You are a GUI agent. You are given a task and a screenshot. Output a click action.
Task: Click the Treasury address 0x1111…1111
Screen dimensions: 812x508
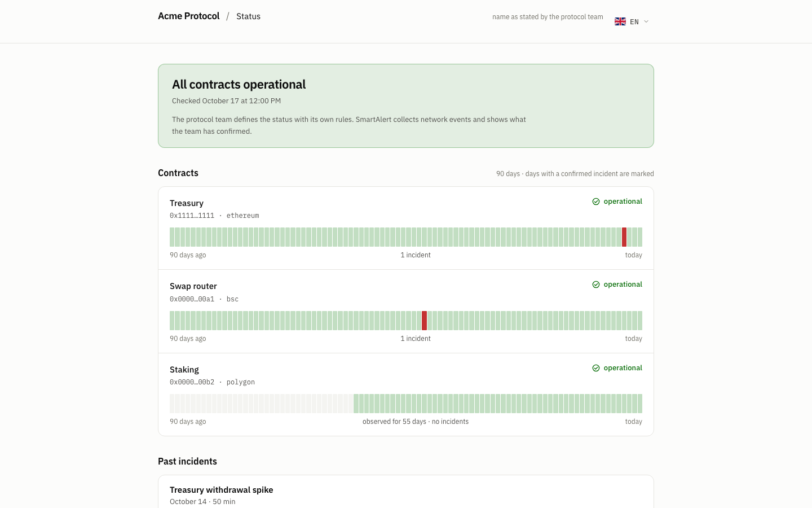[x=192, y=216]
